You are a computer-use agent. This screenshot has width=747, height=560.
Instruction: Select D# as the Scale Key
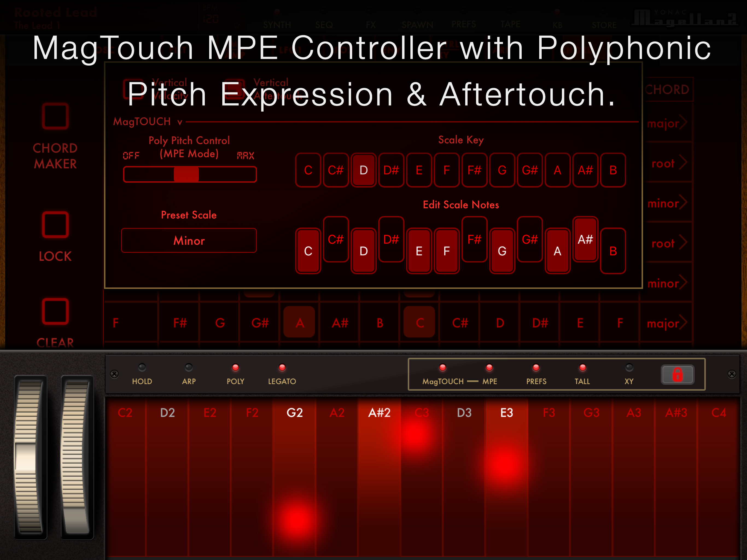click(391, 170)
